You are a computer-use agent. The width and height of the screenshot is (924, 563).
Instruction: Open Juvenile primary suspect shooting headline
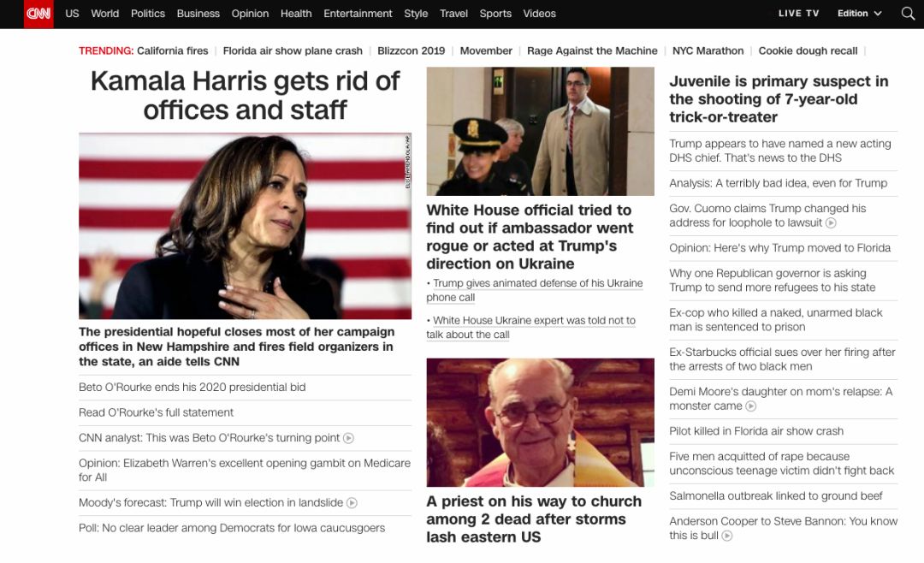point(779,99)
